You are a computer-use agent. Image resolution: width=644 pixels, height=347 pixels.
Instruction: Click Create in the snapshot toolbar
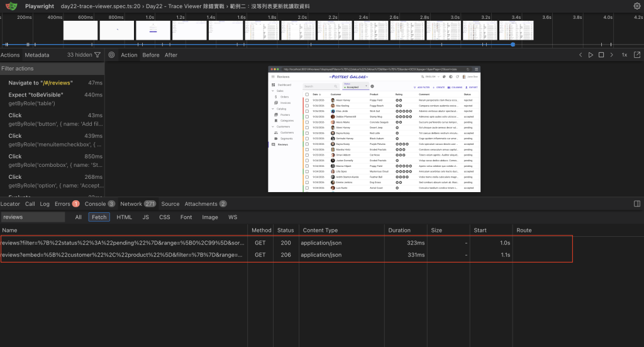tap(438, 87)
